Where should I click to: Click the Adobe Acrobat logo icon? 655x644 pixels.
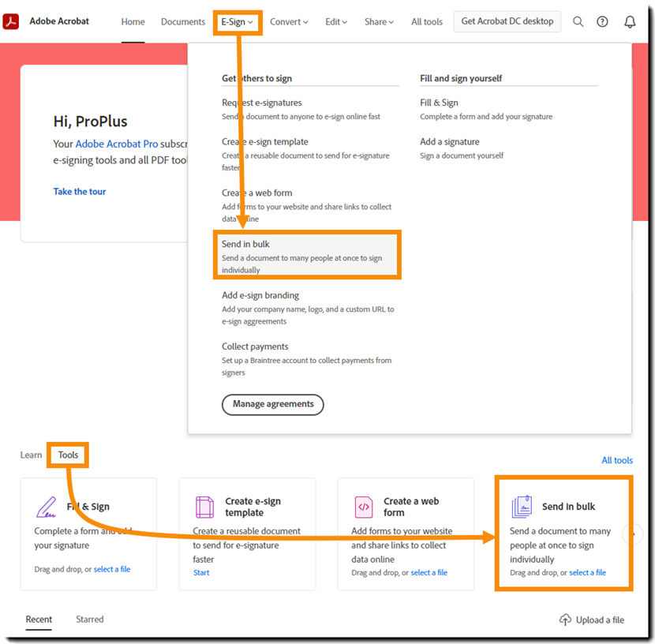(x=11, y=21)
